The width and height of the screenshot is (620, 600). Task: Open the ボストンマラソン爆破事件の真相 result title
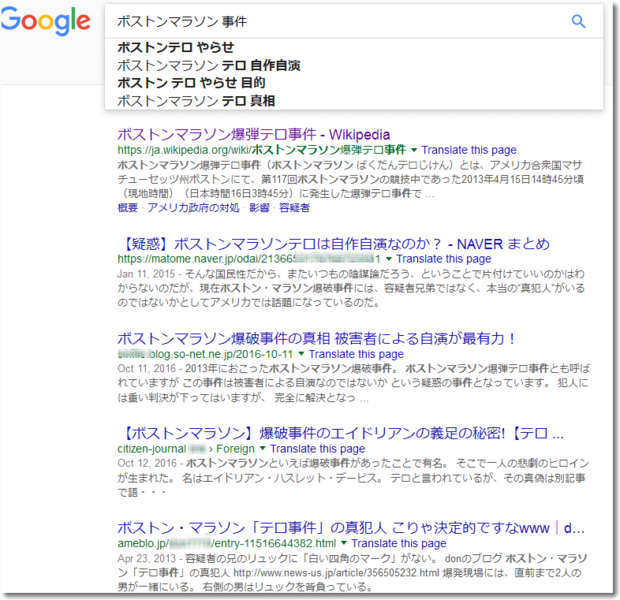coord(317,339)
